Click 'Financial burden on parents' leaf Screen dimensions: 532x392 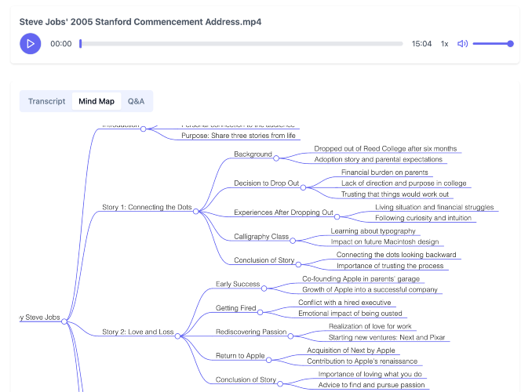click(x=384, y=172)
